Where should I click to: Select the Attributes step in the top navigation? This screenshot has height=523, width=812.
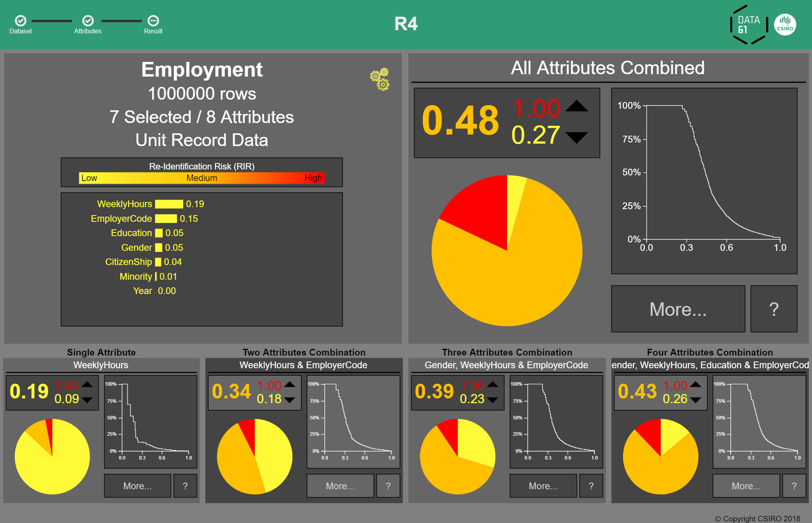[88, 25]
